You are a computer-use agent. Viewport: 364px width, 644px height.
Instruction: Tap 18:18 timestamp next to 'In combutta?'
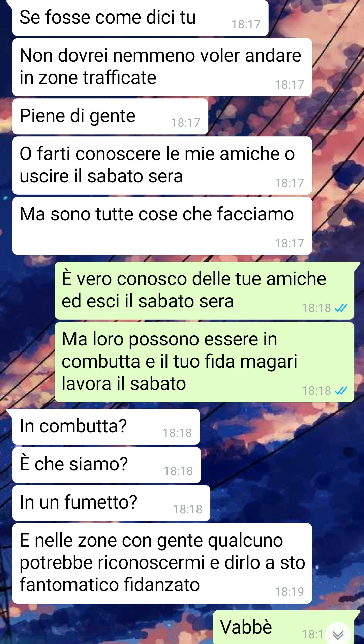(x=177, y=433)
